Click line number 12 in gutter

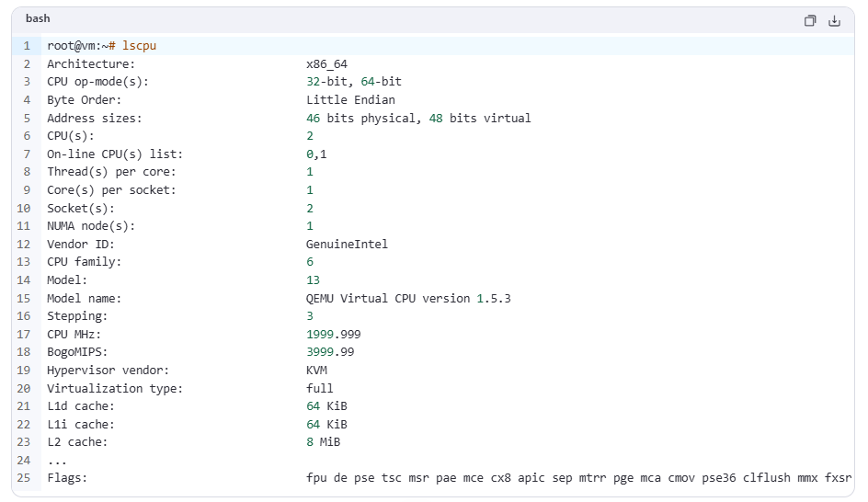coord(24,245)
